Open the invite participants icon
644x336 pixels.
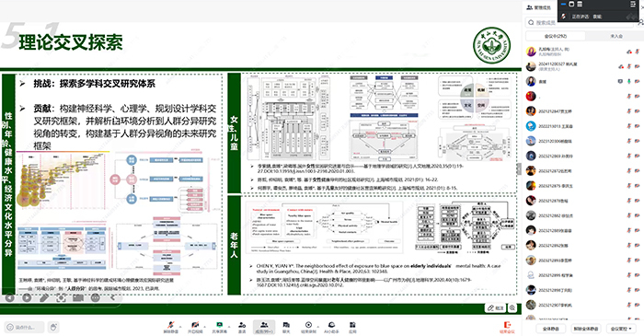(x=242, y=327)
